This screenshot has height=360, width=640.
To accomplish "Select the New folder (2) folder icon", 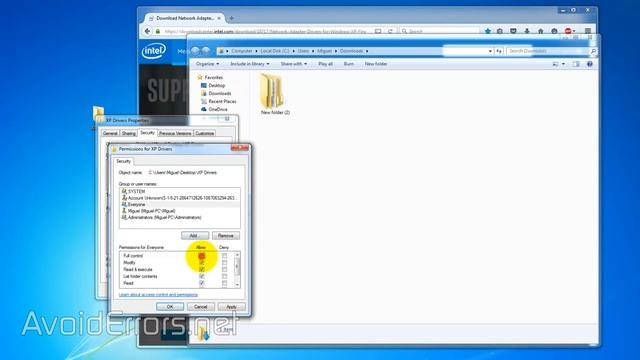I will (272, 91).
